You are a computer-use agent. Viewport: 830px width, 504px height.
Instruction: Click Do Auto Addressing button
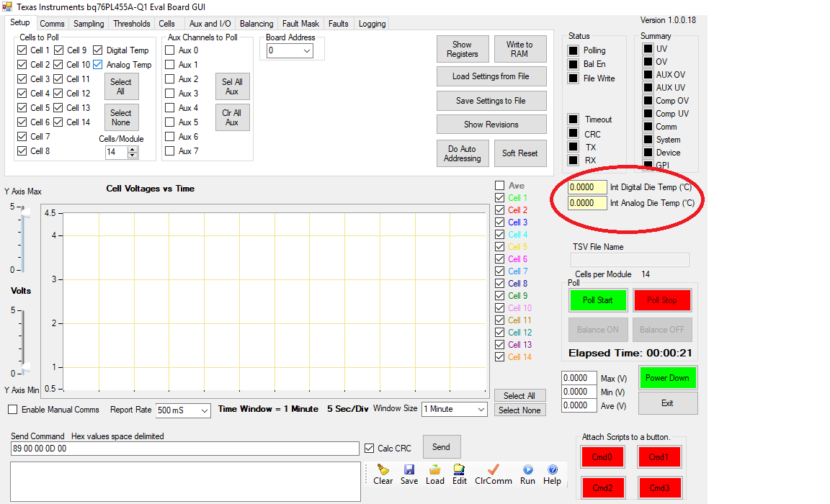point(462,153)
